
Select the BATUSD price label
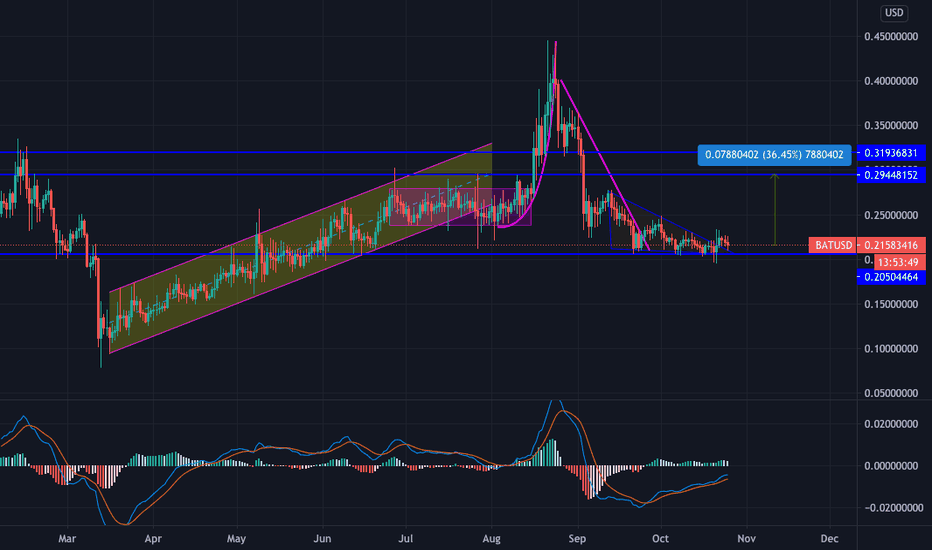833,245
